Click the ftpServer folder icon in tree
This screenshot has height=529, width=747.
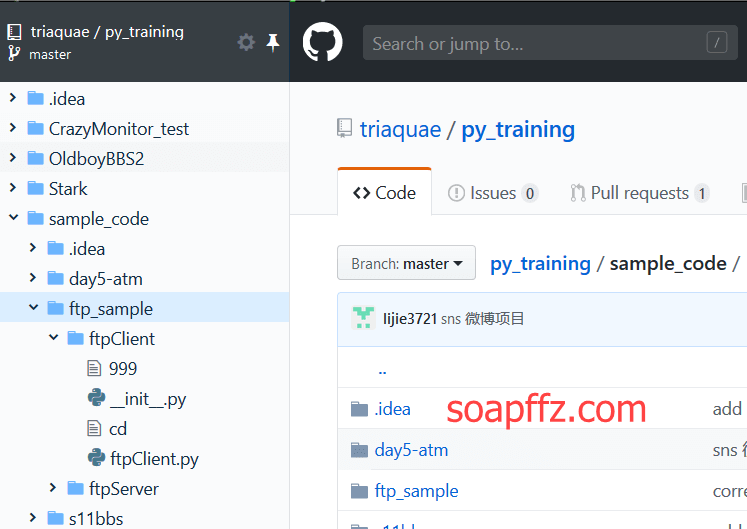pos(76,488)
